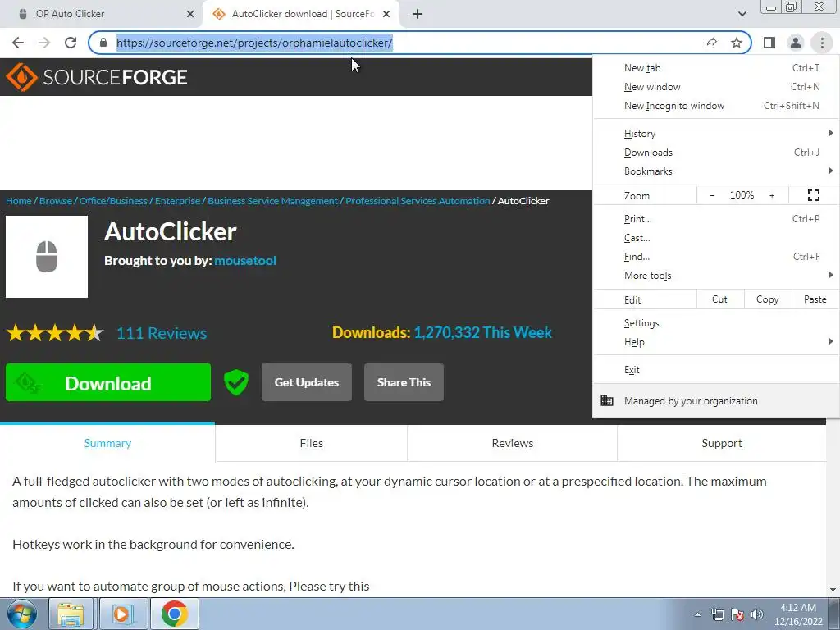Click the AutoClicker mouse project icon

click(x=47, y=257)
